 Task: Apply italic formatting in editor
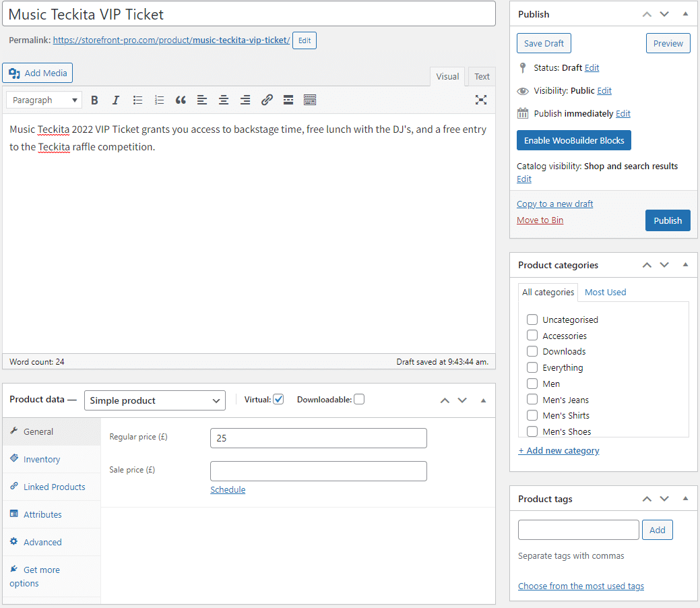pos(116,100)
